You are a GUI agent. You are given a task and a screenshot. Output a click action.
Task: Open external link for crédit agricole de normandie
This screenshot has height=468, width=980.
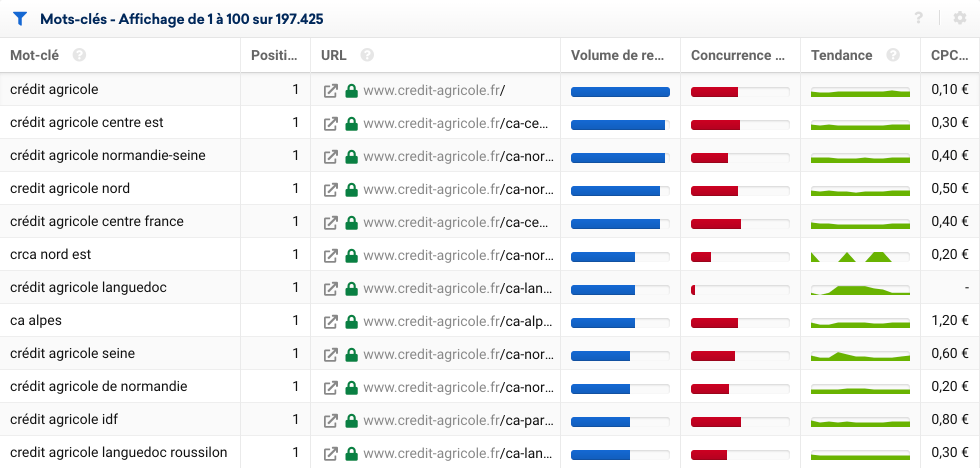point(330,388)
